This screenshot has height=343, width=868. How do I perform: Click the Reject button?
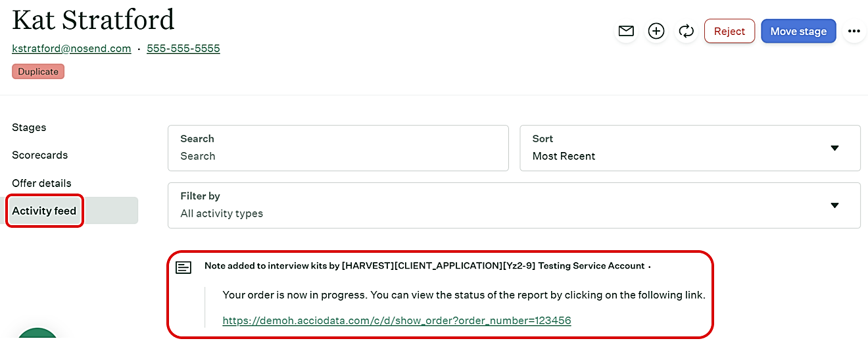pos(729,31)
